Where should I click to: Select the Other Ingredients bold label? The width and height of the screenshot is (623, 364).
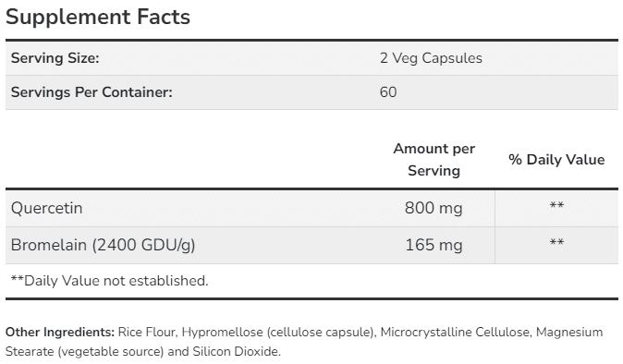pyautogui.click(x=60, y=332)
